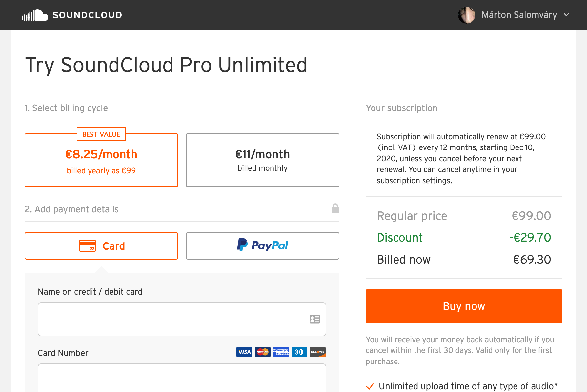Select the €8.25/month yearly billing option

[101, 160]
